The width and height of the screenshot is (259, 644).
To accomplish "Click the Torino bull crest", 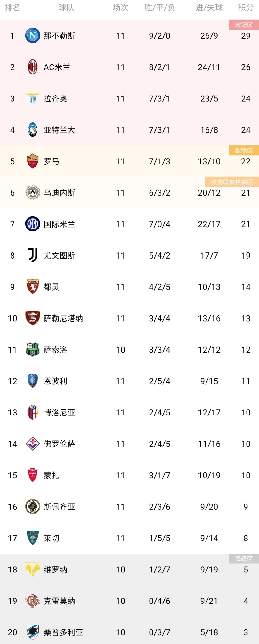I will click(x=33, y=287).
